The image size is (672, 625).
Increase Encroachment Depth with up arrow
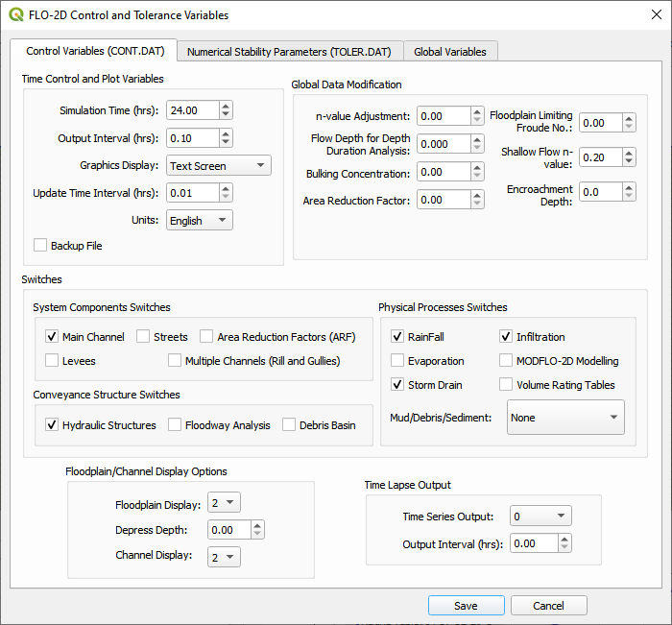(629, 187)
